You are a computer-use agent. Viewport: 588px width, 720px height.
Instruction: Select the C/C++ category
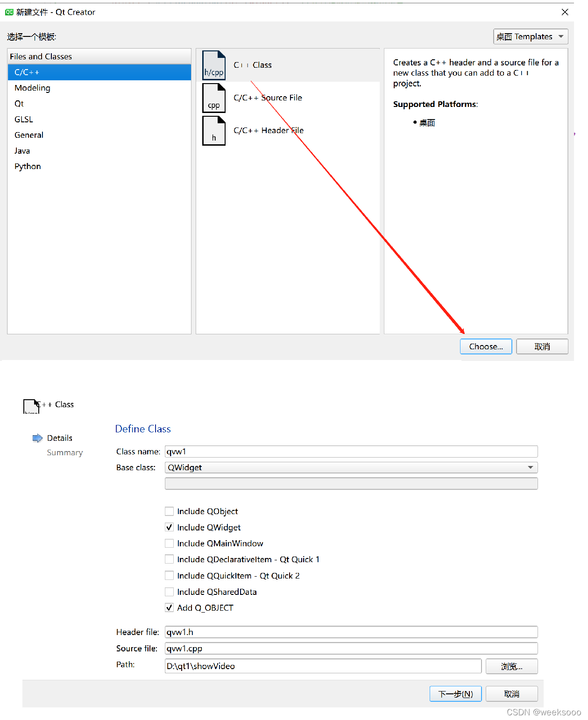click(99, 72)
